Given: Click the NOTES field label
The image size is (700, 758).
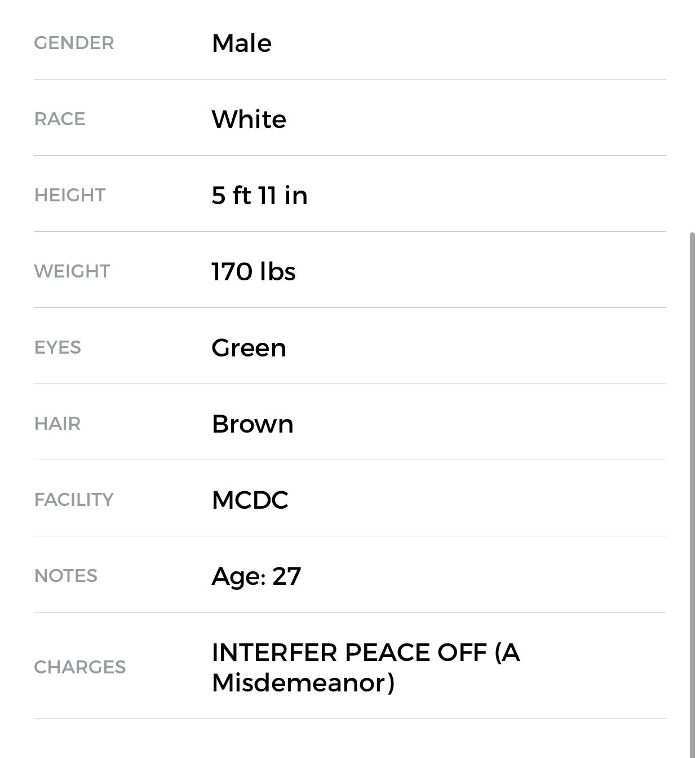Looking at the screenshot, I should click(66, 576).
